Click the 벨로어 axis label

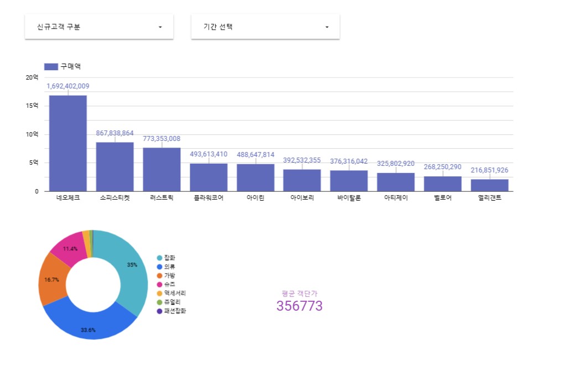pyautogui.click(x=443, y=197)
